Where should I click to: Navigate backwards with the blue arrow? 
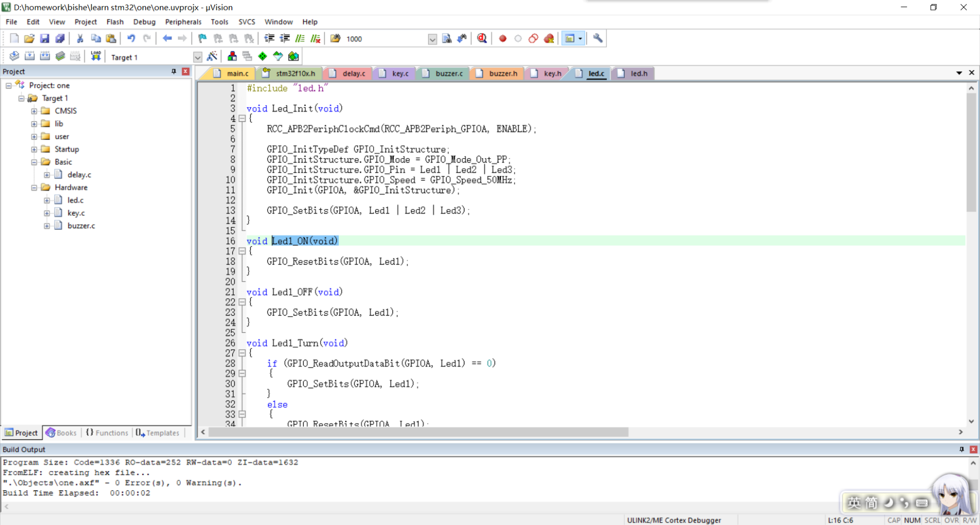click(x=167, y=38)
